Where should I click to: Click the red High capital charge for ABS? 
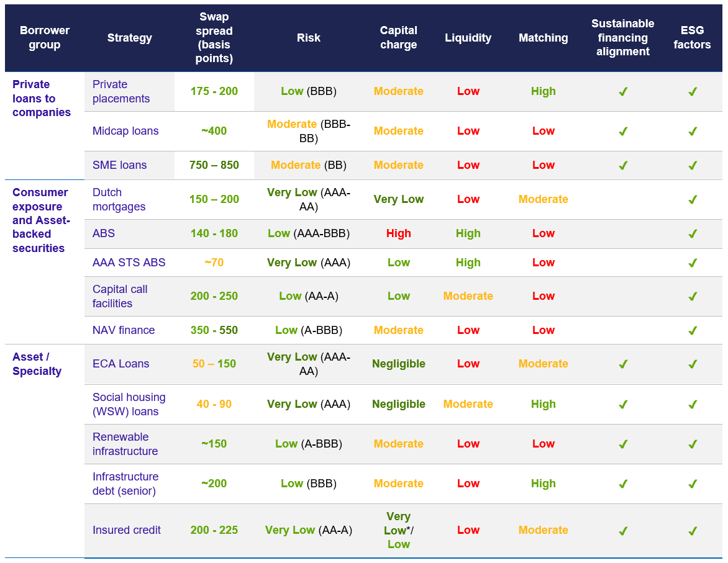pos(399,233)
